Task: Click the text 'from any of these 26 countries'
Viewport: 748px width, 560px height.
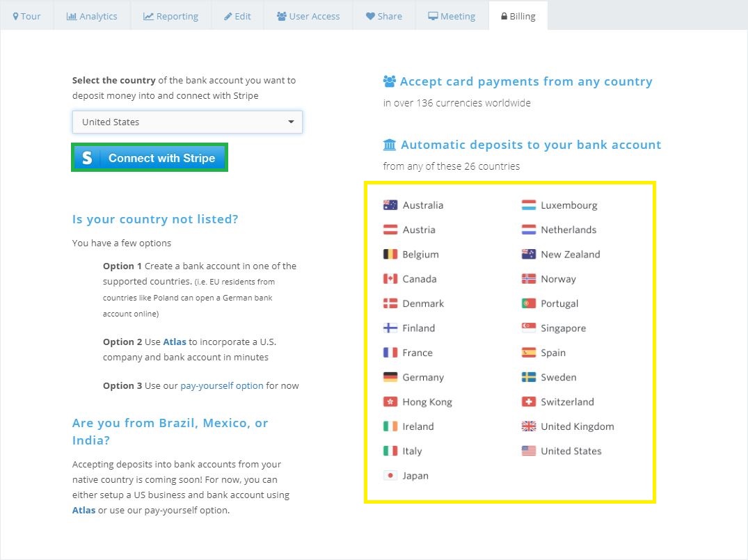Action: point(452,166)
